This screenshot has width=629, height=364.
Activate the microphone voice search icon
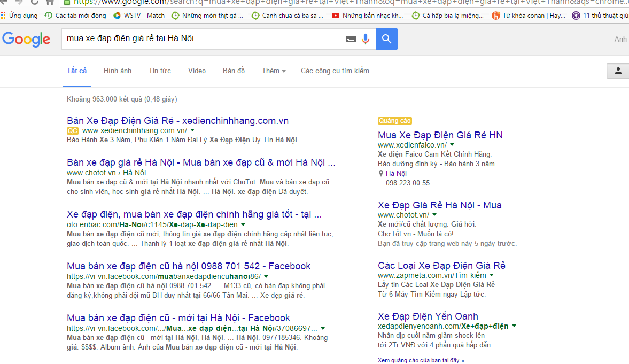365,38
